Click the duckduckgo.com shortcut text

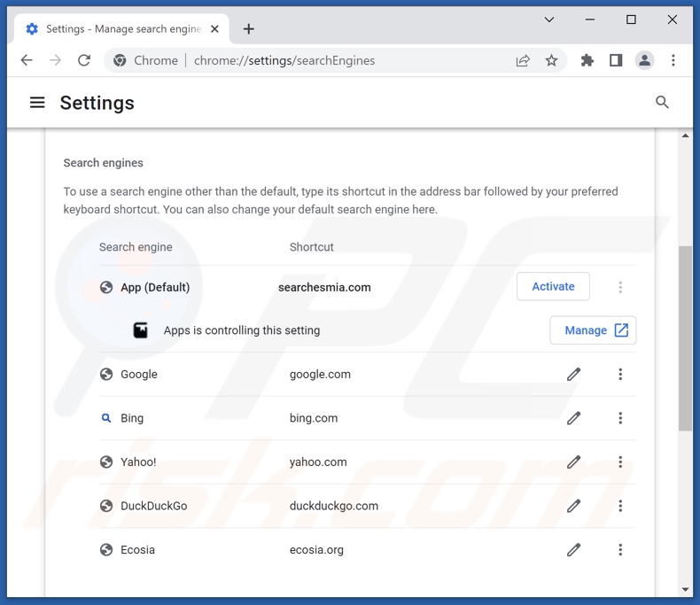(x=334, y=506)
